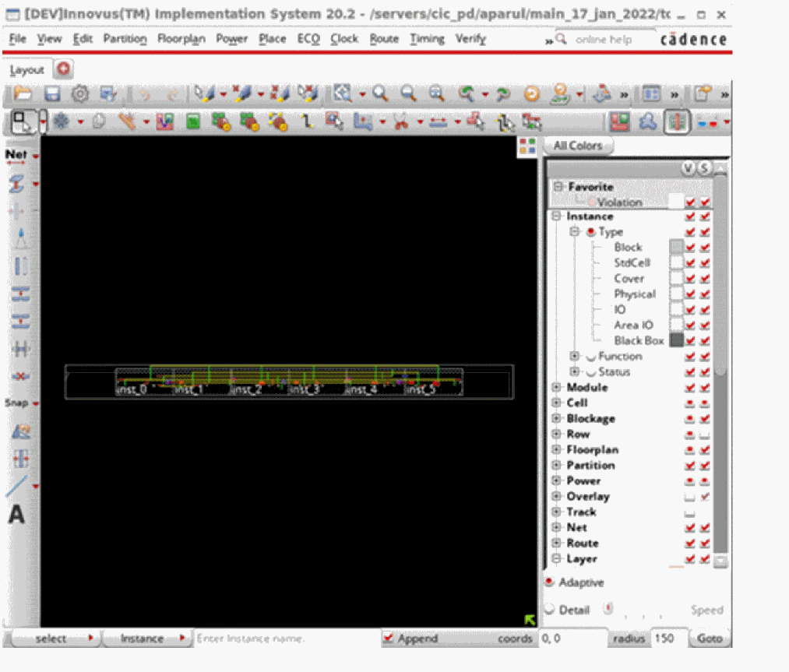
Task: Open the Floorplan menu
Action: [x=181, y=39]
